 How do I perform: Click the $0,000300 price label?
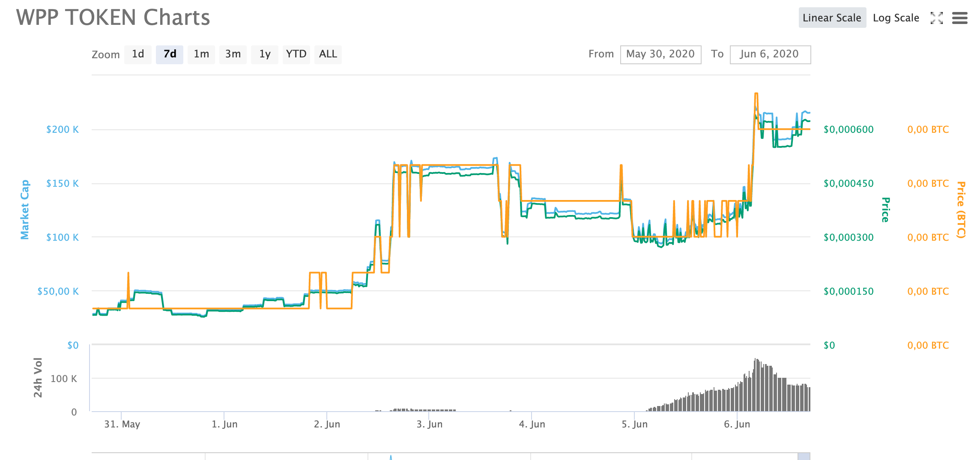pos(849,237)
